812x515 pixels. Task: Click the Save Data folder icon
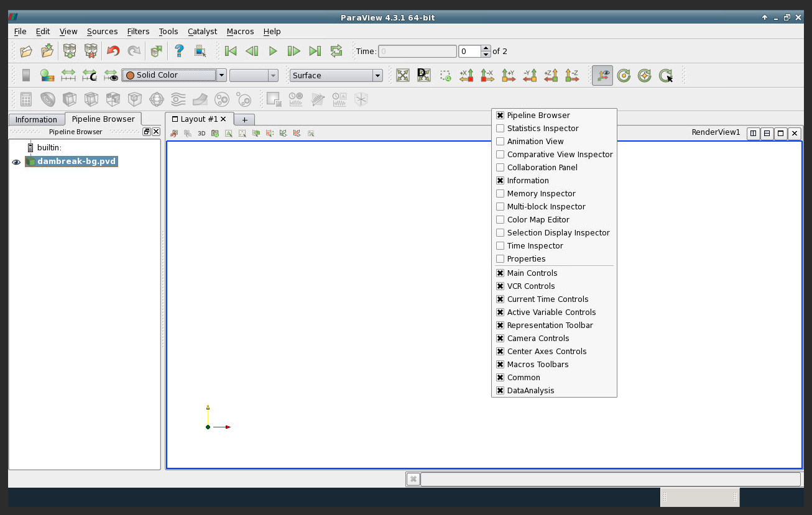[x=47, y=51]
